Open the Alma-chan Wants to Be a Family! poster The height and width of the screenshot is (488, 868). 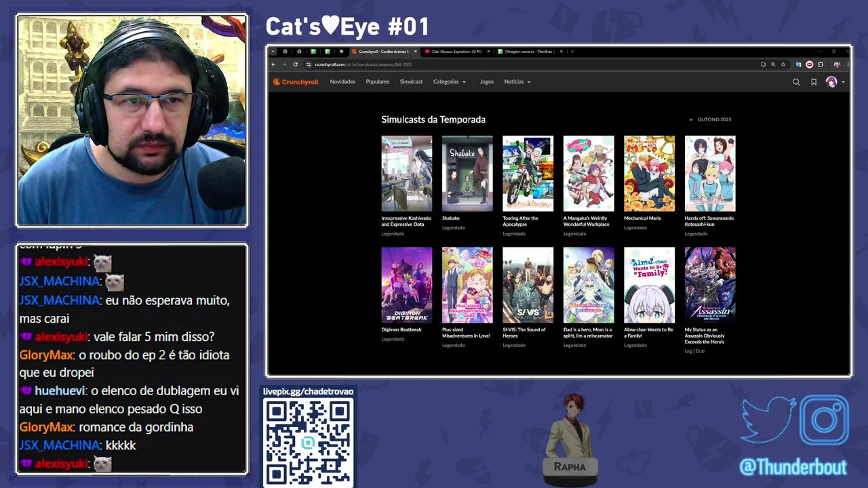pyautogui.click(x=649, y=285)
